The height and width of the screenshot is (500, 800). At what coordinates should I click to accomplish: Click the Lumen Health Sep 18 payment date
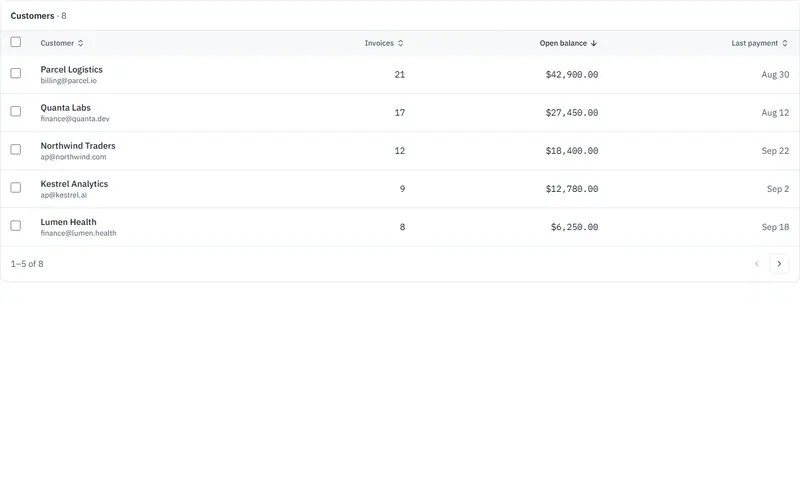click(776, 227)
